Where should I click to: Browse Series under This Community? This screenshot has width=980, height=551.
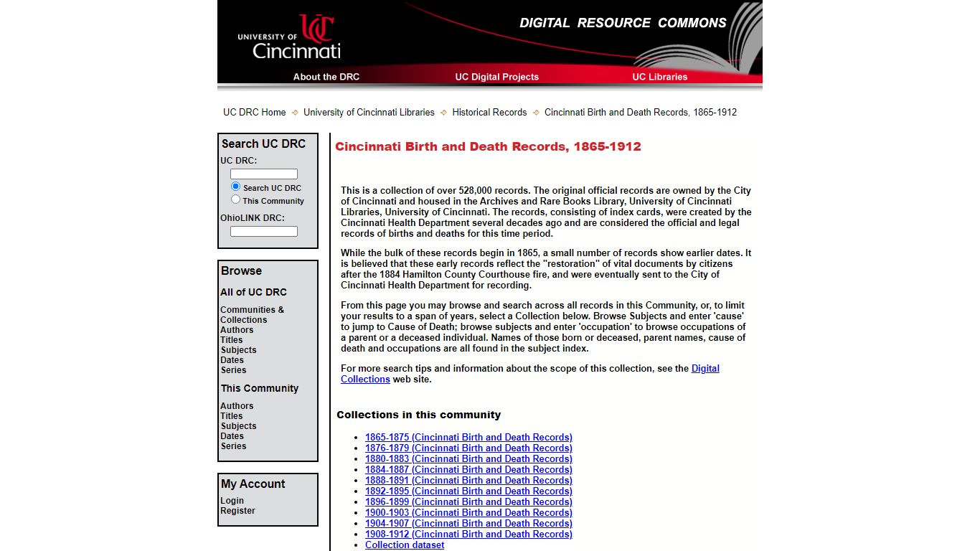click(x=233, y=446)
